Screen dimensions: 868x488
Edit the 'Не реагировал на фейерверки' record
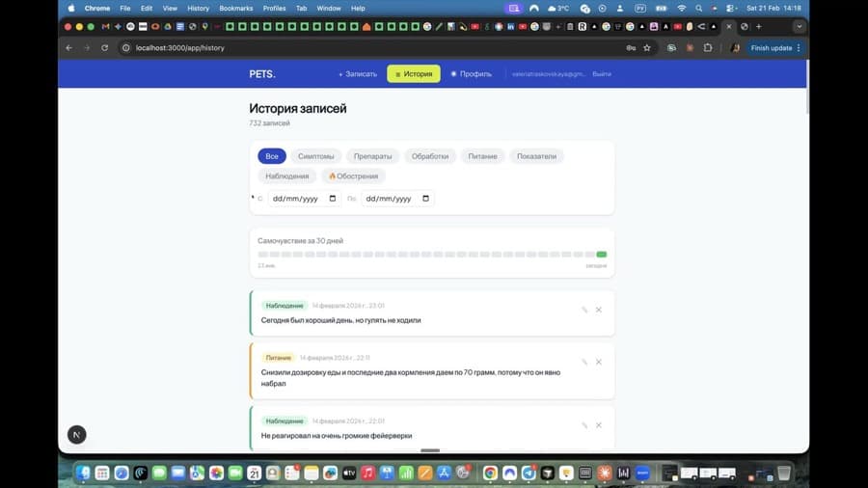coord(584,425)
